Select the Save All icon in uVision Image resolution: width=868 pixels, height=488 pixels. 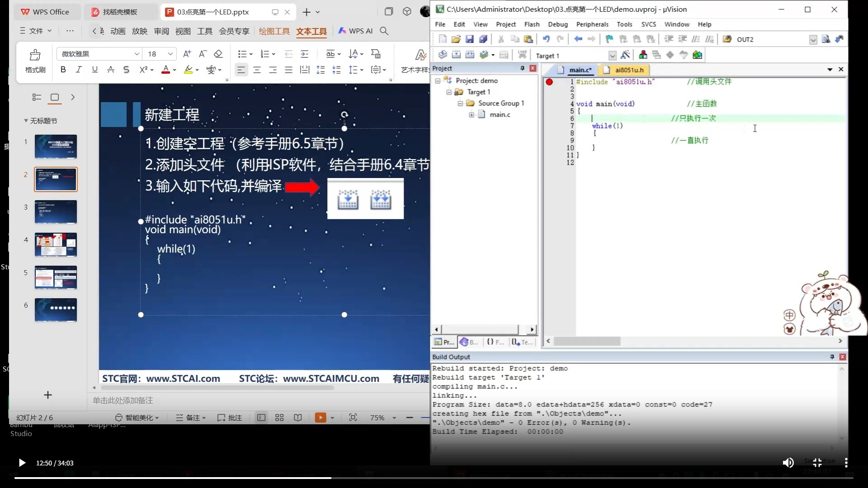point(483,39)
